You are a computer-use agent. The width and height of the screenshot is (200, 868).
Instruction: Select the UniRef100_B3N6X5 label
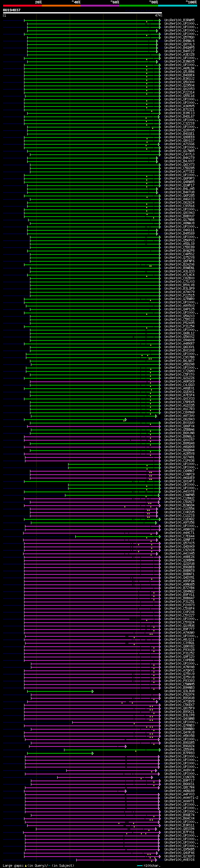pos(179,61)
